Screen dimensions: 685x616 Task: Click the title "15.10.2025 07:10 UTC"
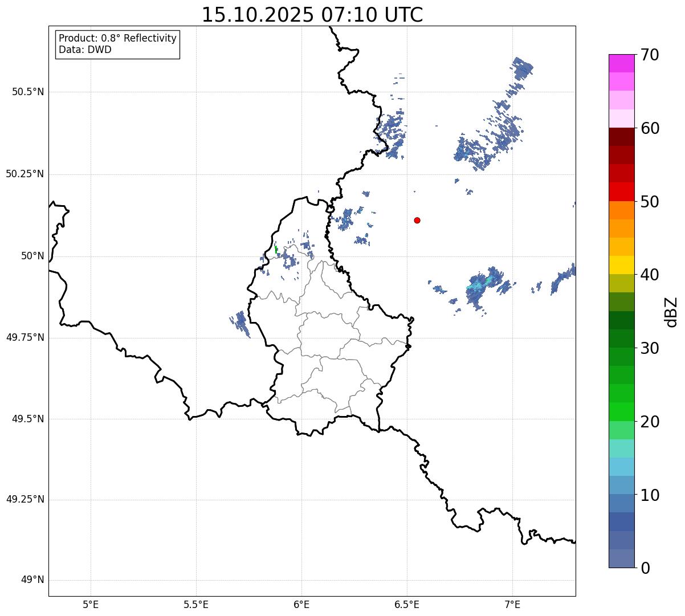pos(312,15)
